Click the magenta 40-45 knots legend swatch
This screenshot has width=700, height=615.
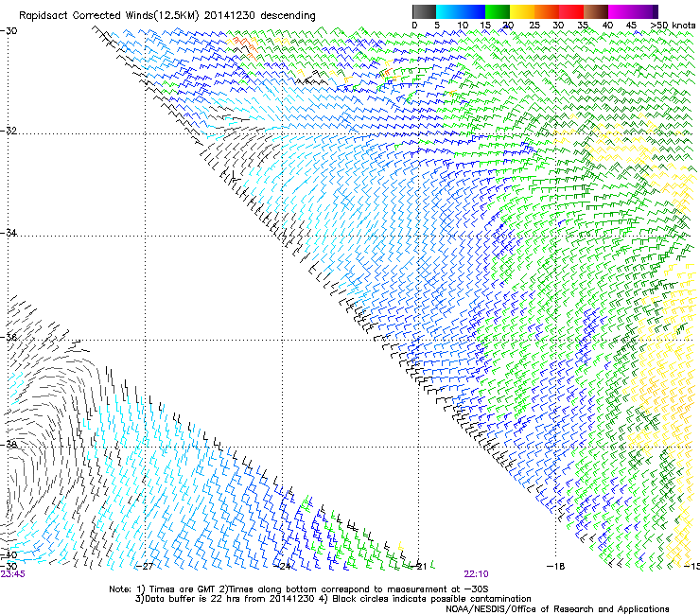[621, 11]
